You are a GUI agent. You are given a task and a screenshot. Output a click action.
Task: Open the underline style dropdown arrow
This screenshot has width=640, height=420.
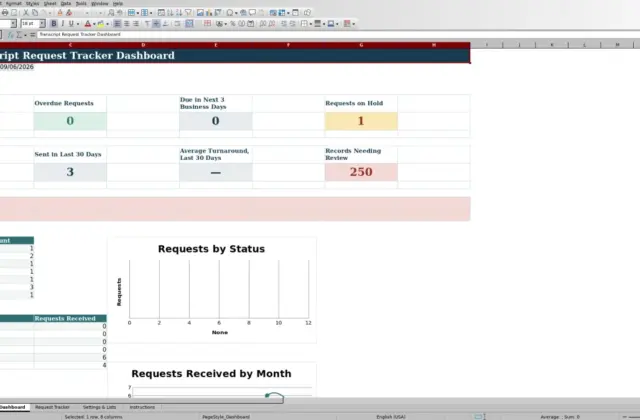point(78,24)
